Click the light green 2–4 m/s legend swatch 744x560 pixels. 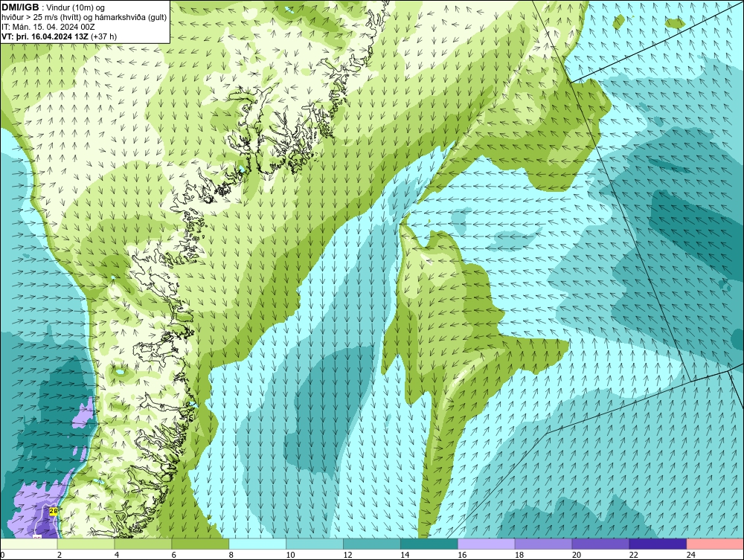pyautogui.click(x=86, y=544)
